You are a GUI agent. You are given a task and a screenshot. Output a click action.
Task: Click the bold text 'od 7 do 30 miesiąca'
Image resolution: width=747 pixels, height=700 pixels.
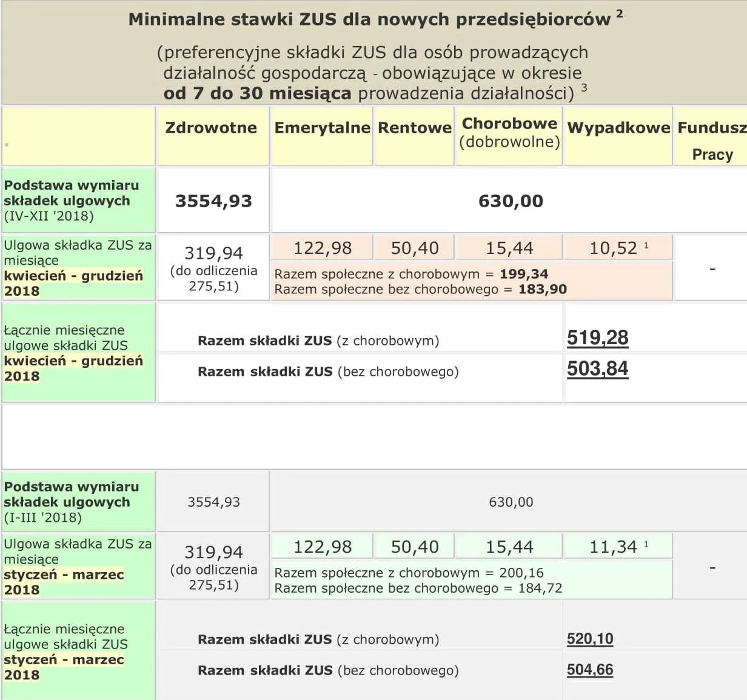[257, 93]
